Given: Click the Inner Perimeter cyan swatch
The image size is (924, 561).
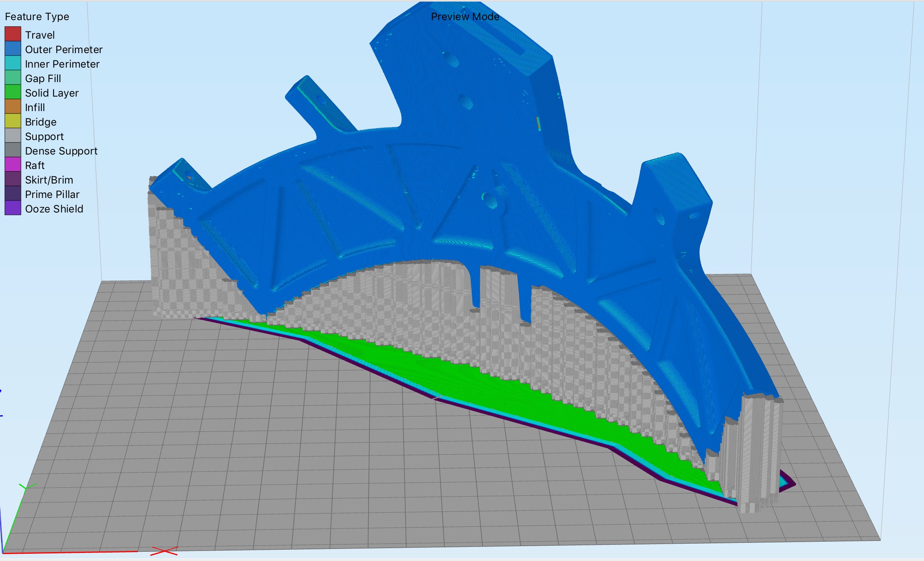Looking at the screenshot, I should click(13, 63).
